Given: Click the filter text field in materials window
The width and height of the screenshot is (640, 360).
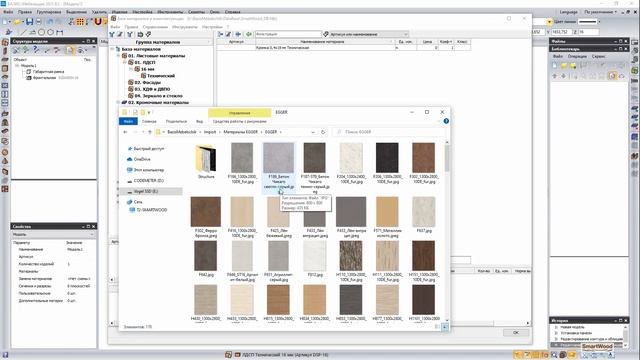Looking at the screenshot, I should coord(288,34).
